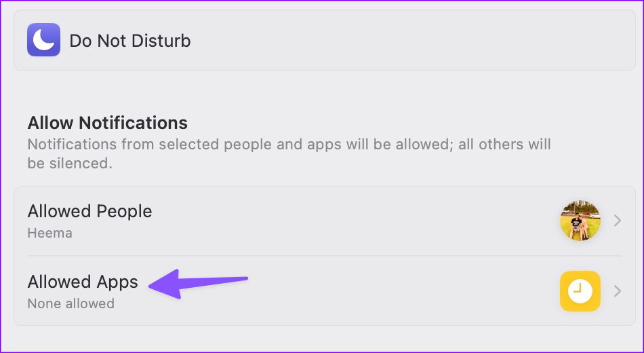Click the Do Not Disturb moon icon
Image resolution: width=644 pixels, height=353 pixels.
click(44, 40)
